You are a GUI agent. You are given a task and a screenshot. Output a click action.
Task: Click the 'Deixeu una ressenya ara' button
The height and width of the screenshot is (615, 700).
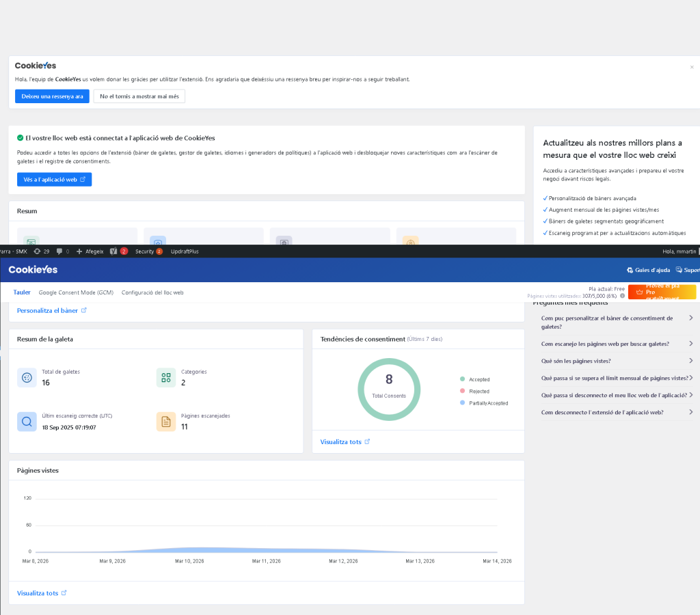[52, 96]
